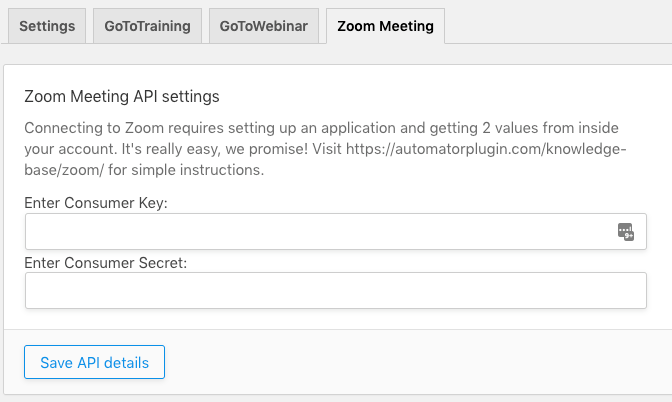Click the "getting 2 values from inside" text
The image size is (672, 402).
click(x=524, y=128)
